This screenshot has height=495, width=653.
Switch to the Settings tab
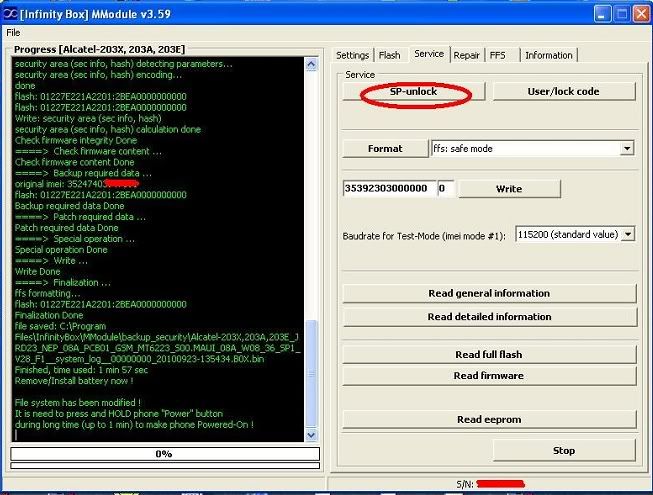(x=352, y=55)
